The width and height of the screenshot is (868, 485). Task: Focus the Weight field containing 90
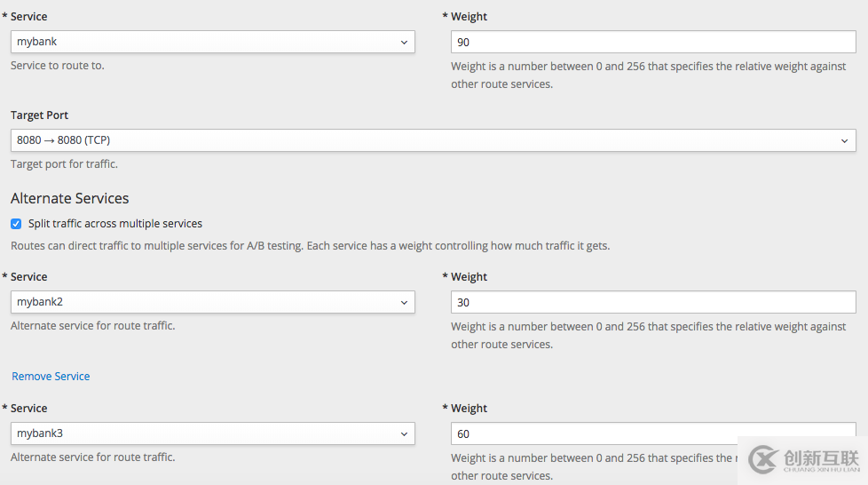point(653,42)
